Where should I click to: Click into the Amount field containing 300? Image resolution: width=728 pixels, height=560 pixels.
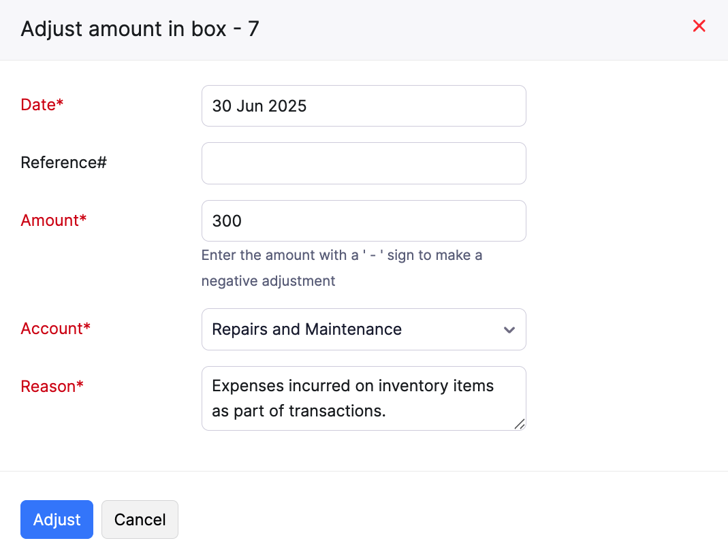[x=364, y=221]
